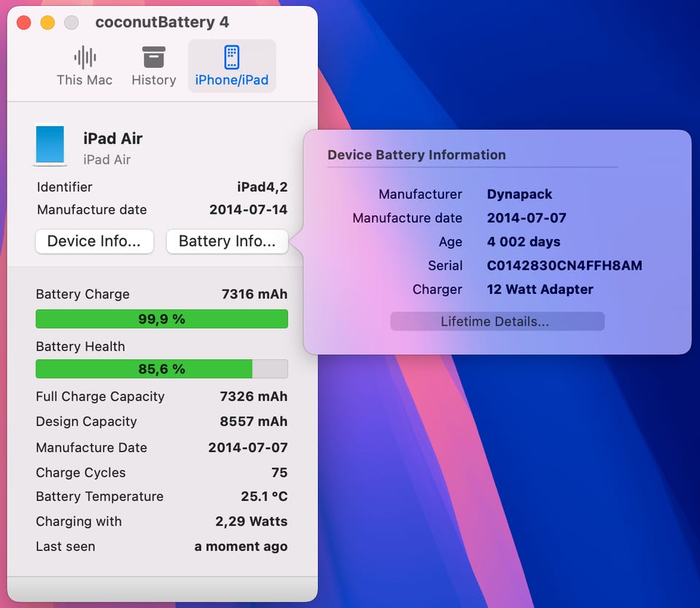Select device manufacture date 2014-07-14
Image resolution: width=700 pixels, height=608 pixels.
[x=249, y=209]
